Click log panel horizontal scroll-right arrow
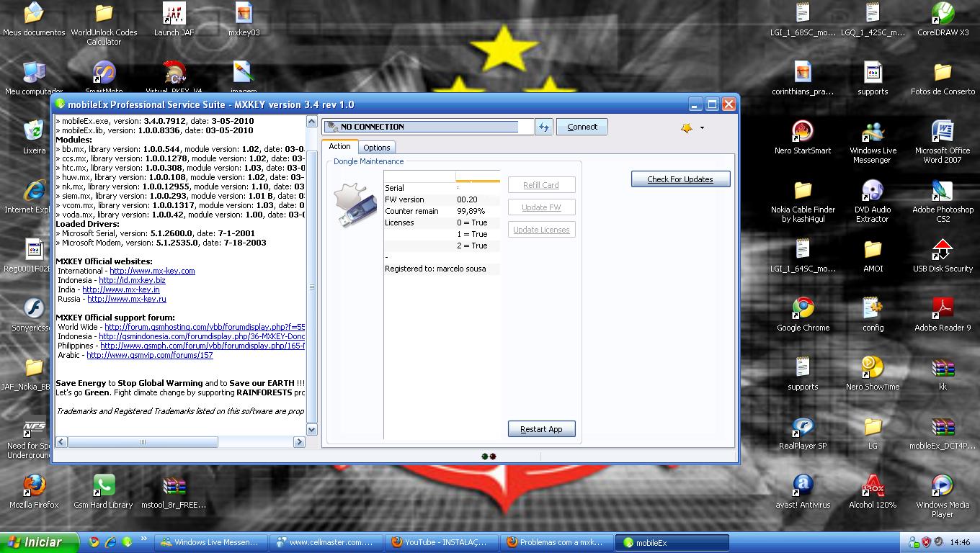 point(300,442)
